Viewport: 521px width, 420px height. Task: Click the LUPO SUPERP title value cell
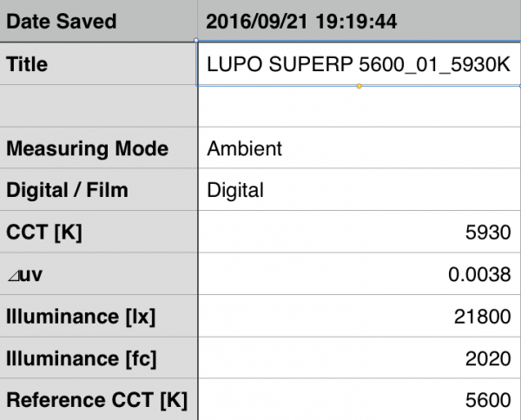(359, 64)
